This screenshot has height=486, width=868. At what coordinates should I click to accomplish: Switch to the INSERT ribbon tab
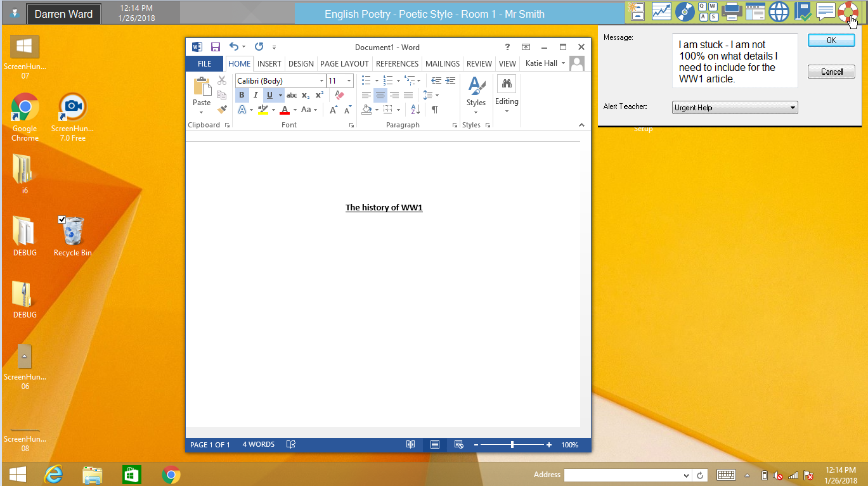click(269, 64)
